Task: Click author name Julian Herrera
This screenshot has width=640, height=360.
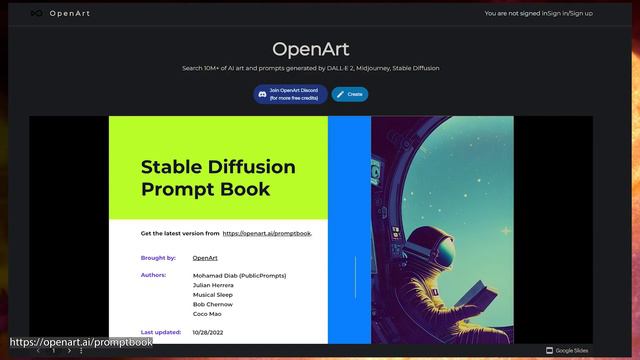Action: click(213, 285)
